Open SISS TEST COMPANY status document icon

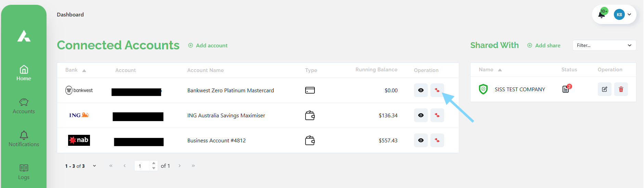(x=566, y=89)
